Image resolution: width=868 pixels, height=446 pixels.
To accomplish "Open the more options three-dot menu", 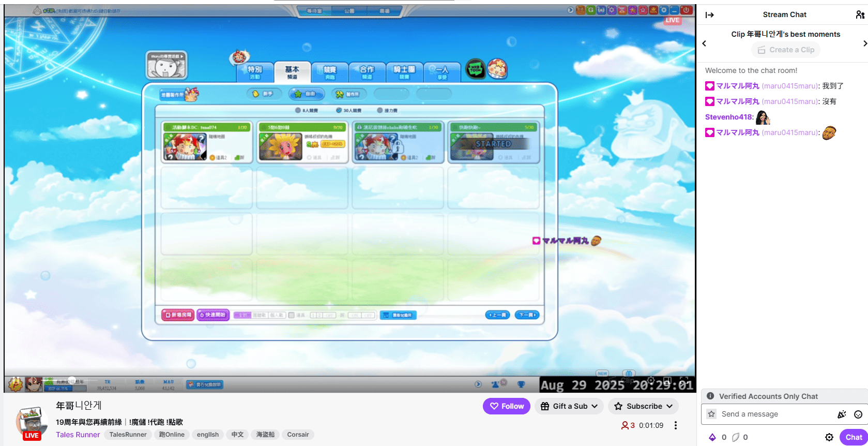I will (676, 425).
